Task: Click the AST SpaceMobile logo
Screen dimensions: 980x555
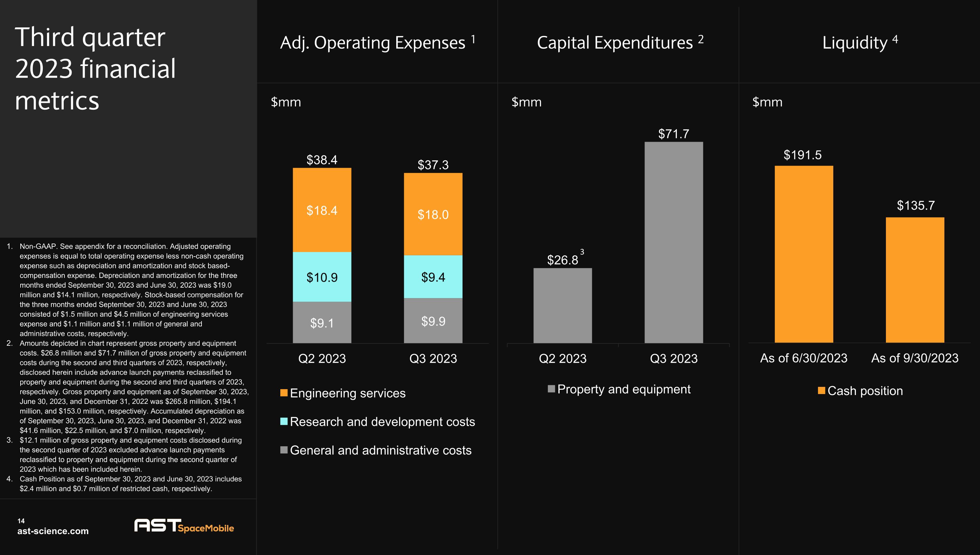Action: [x=184, y=526]
